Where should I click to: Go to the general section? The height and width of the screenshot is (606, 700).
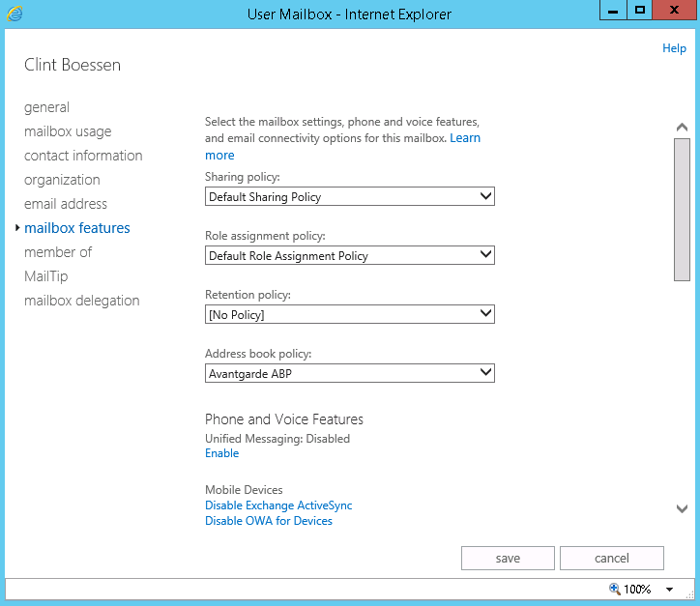click(46, 107)
